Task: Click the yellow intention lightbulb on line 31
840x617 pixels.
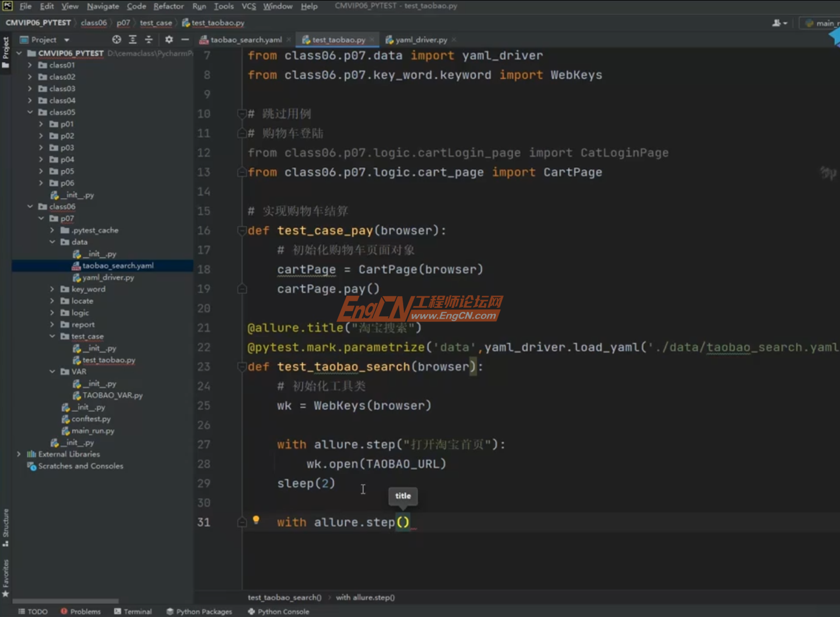Action: click(x=256, y=520)
